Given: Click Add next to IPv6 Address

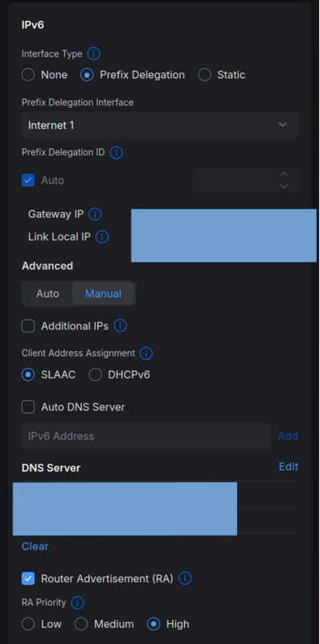Looking at the screenshot, I should pyautogui.click(x=288, y=436).
